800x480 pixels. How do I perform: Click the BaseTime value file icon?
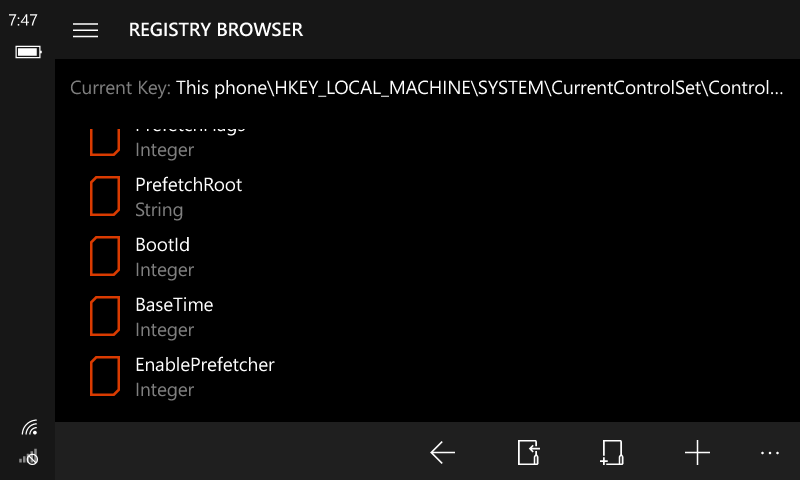point(105,316)
